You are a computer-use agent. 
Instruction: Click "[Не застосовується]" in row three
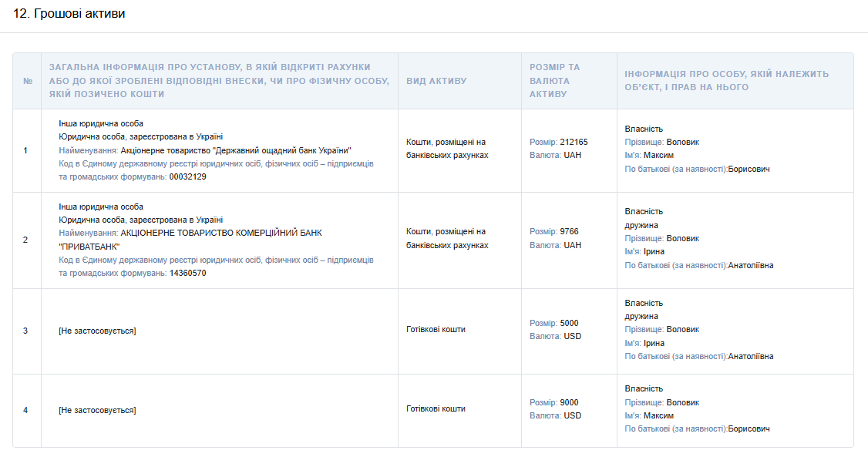tap(97, 331)
